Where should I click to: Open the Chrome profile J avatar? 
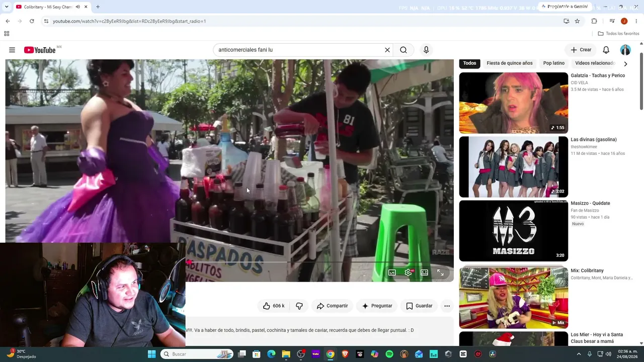click(624, 21)
